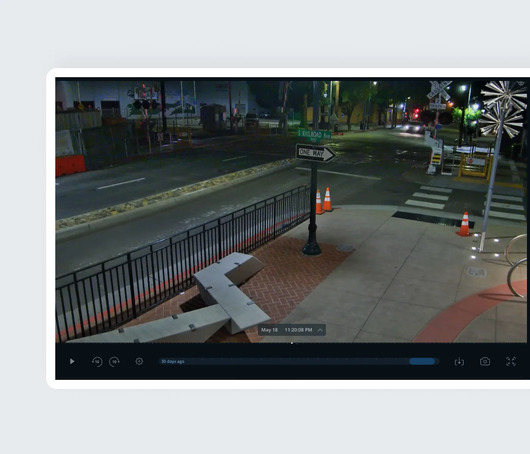The height and width of the screenshot is (454, 530).
Task: Open the May 18 date picker
Action: 269,330
